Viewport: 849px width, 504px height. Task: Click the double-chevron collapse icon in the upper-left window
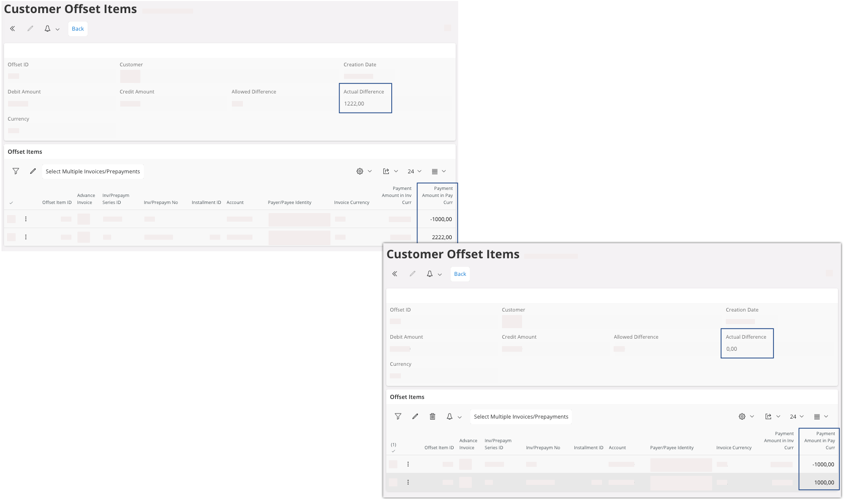[13, 29]
